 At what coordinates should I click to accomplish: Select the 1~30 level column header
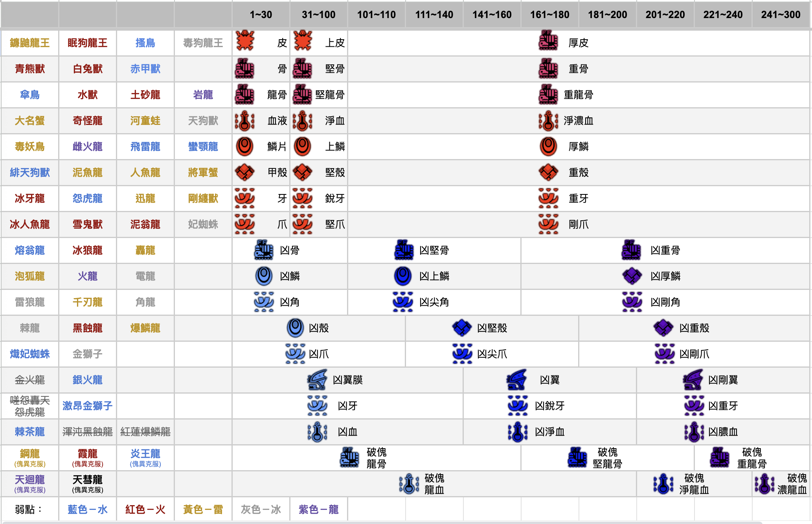tap(261, 15)
